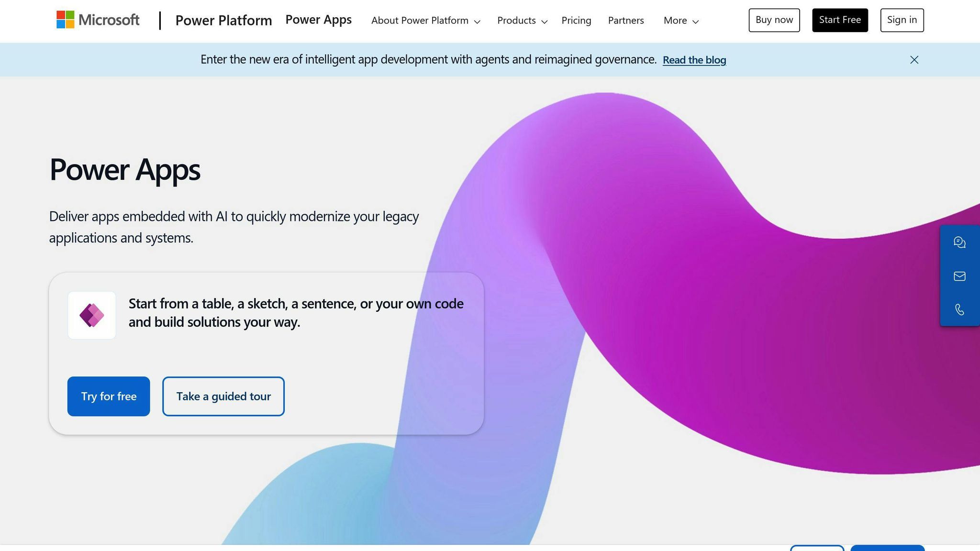Dismiss the announcement banner with X

tap(914, 60)
